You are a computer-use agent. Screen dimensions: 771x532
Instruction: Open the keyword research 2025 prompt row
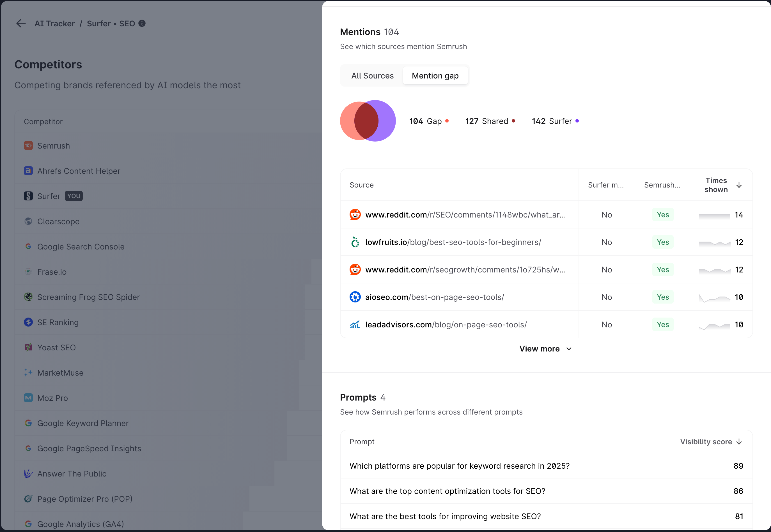(459, 466)
